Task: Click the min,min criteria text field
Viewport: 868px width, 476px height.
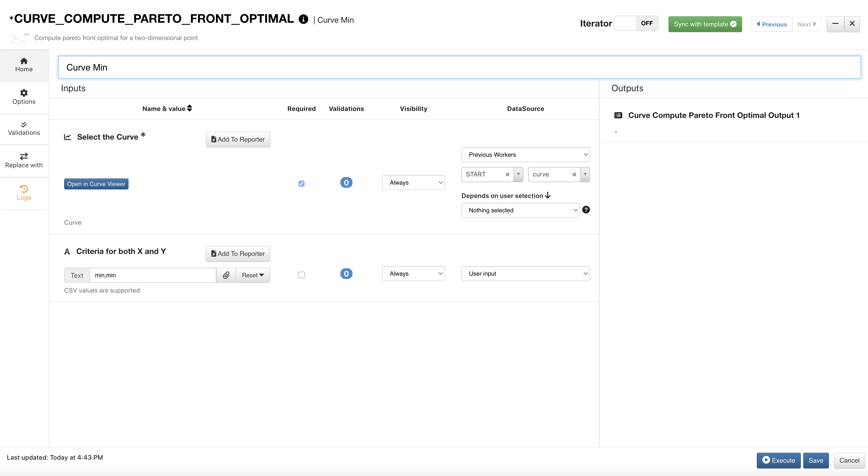Action: (x=153, y=275)
